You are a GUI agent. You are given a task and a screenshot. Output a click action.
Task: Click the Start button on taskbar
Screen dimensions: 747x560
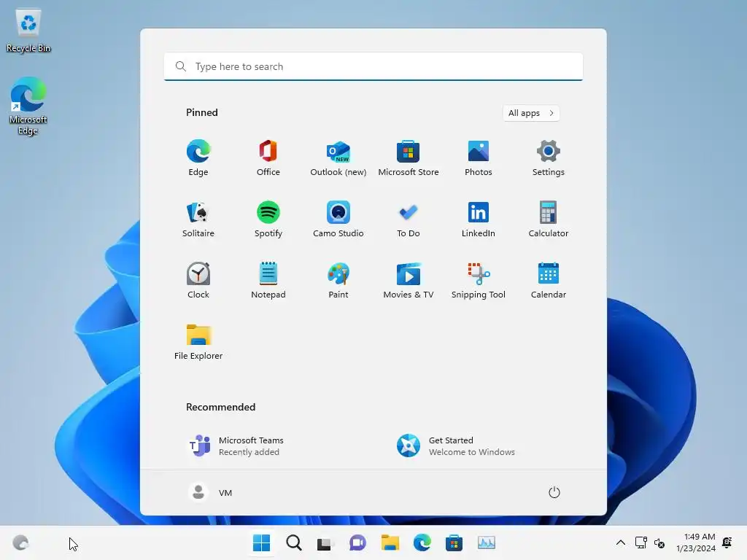tap(262, 542)
